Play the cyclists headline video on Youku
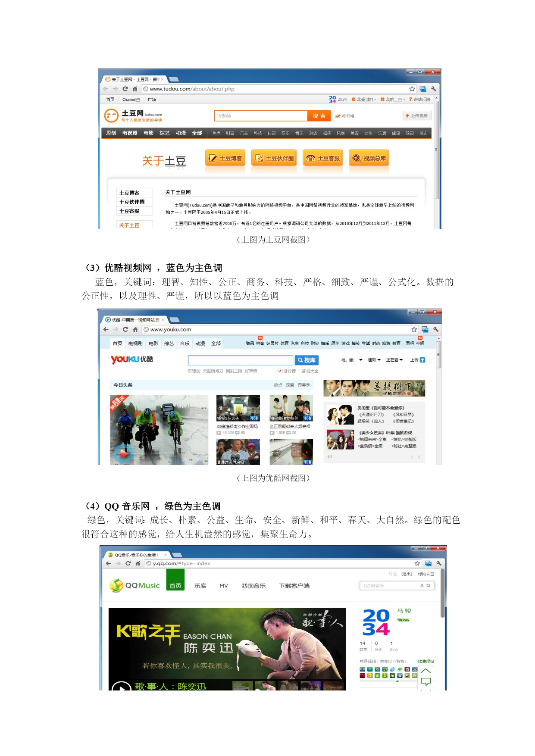 pyautogui.click(x=123, y=453)
